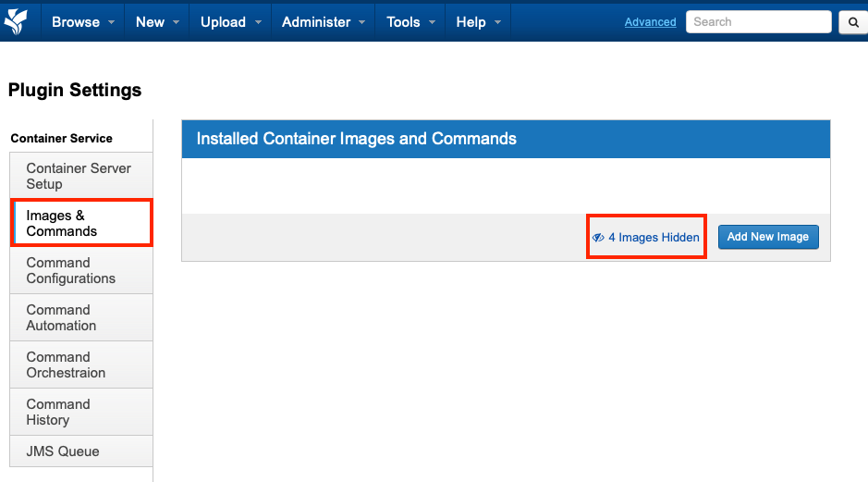Viewport: 868px width, 482px height.
Task: Follow the Advanced search link
Action: coord(650,22)
